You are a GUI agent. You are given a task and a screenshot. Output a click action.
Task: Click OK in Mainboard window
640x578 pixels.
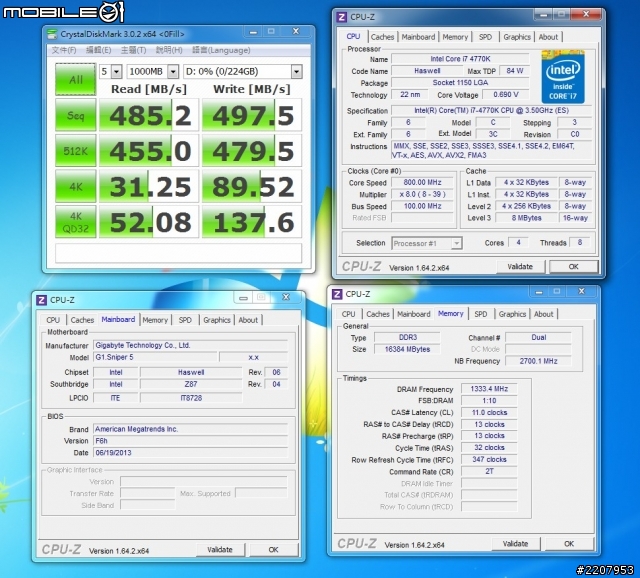click(x=273, y=550)
